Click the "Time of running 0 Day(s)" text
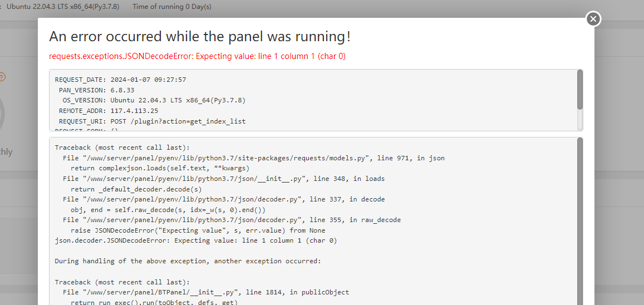The height and width of the screenshot is (305, 644). pos(172,7)
